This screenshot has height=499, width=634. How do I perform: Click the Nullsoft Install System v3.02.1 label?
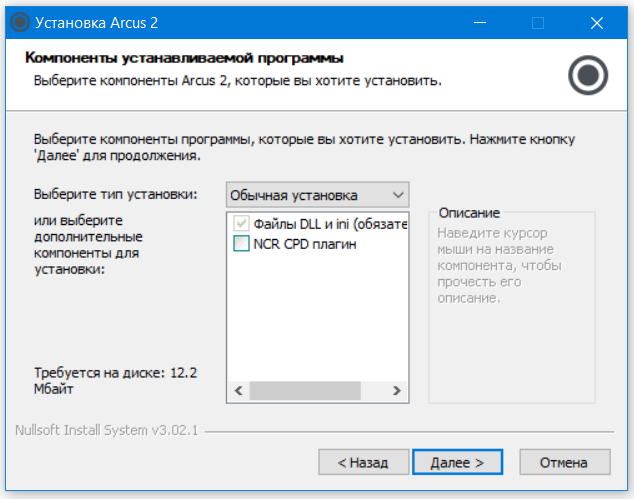[x=107, y=430]
